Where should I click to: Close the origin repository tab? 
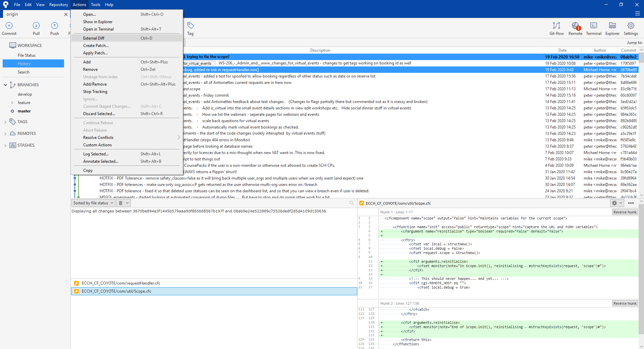(x=66, y=14)
